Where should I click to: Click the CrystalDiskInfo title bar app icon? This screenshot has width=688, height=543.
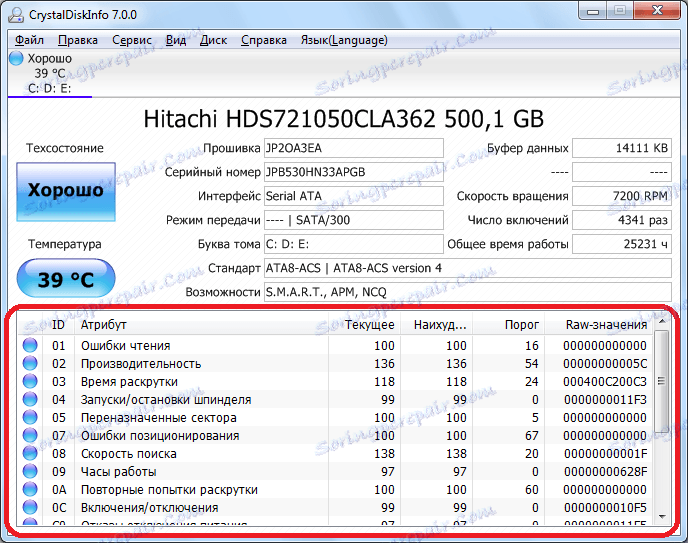[16, 14]
